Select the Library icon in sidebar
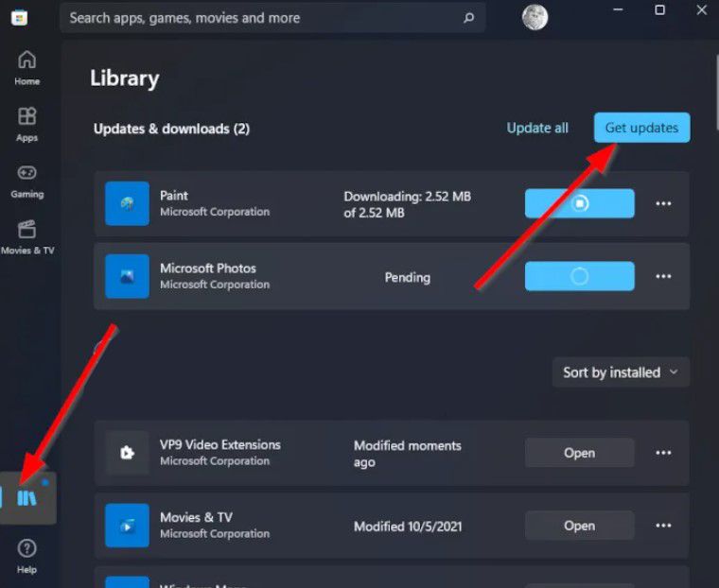Screen dimensions: 719x588 [x=27, y=497]
